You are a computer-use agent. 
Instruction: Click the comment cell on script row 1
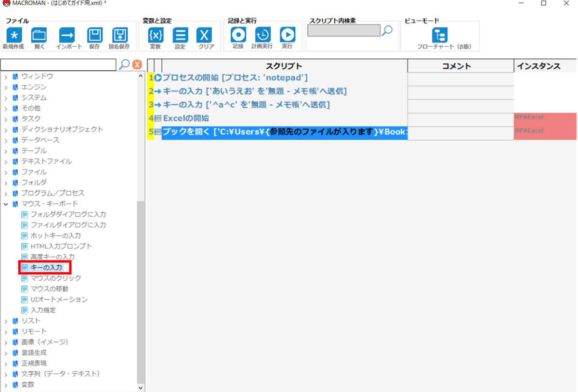click(461, 79)
